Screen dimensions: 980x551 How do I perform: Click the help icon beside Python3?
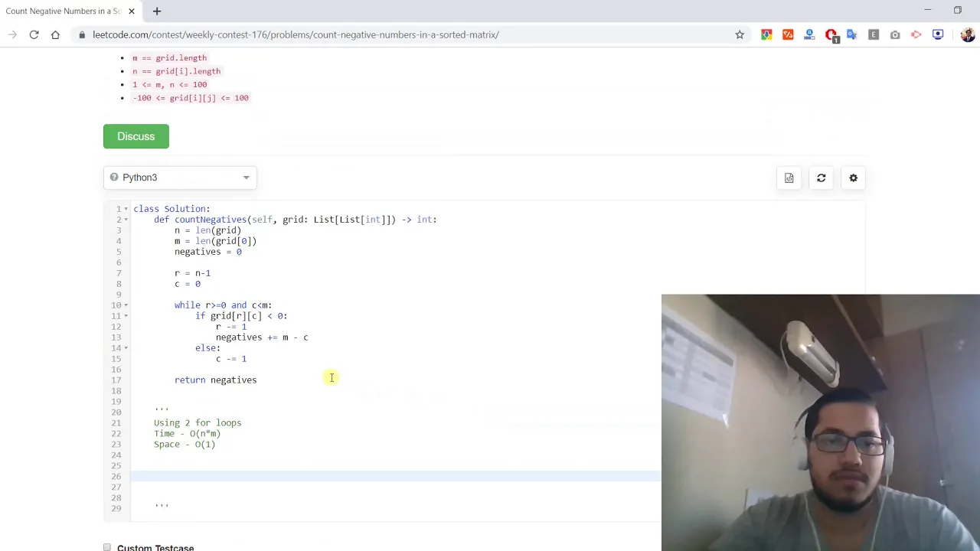coord(114,178)
